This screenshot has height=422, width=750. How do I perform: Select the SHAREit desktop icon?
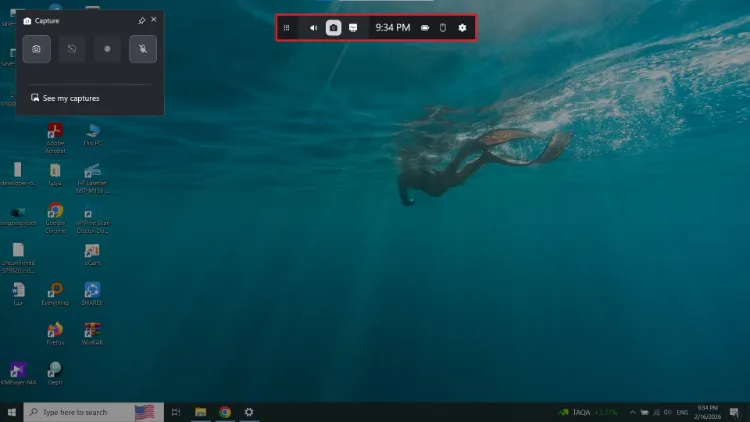[92, 294]
